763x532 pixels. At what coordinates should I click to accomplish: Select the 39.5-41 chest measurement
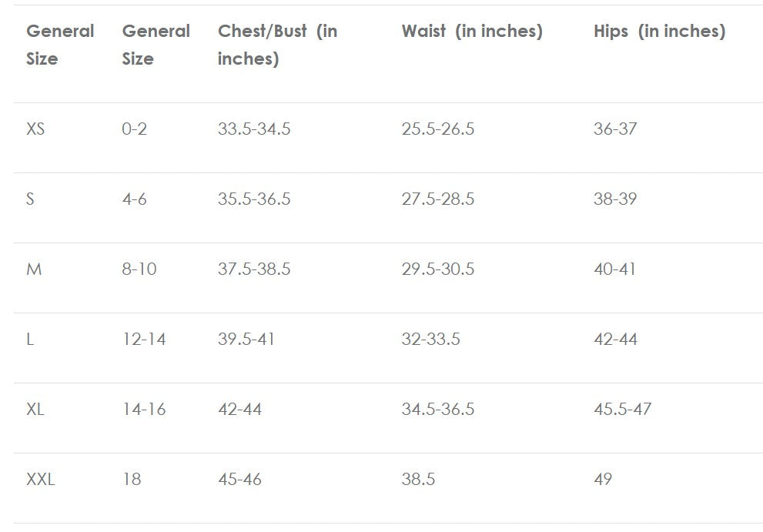point(246,340)
